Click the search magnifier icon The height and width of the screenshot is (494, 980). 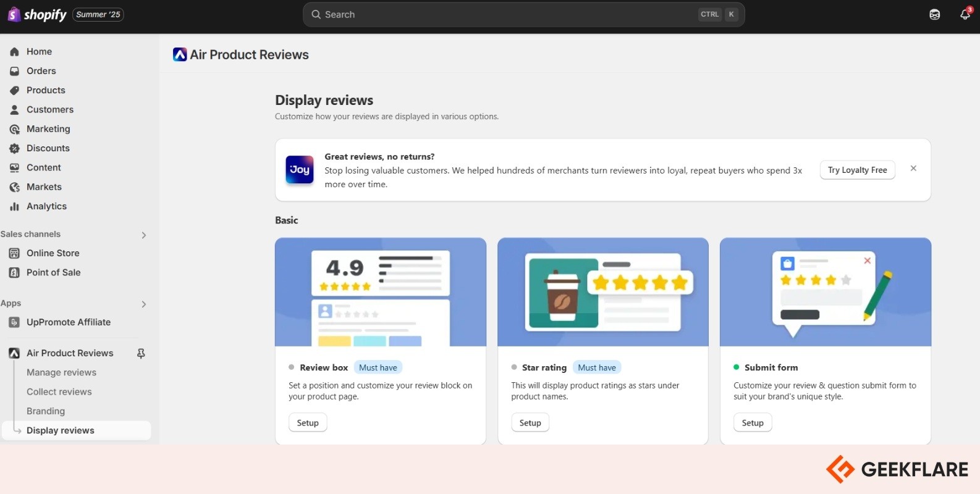click(x=316, y=14)
